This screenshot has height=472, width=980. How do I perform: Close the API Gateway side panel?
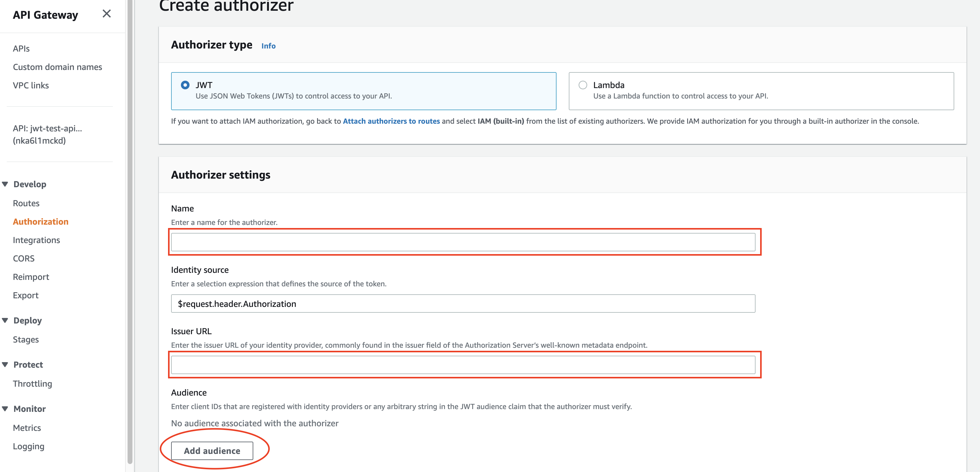(x=106, y=14)
